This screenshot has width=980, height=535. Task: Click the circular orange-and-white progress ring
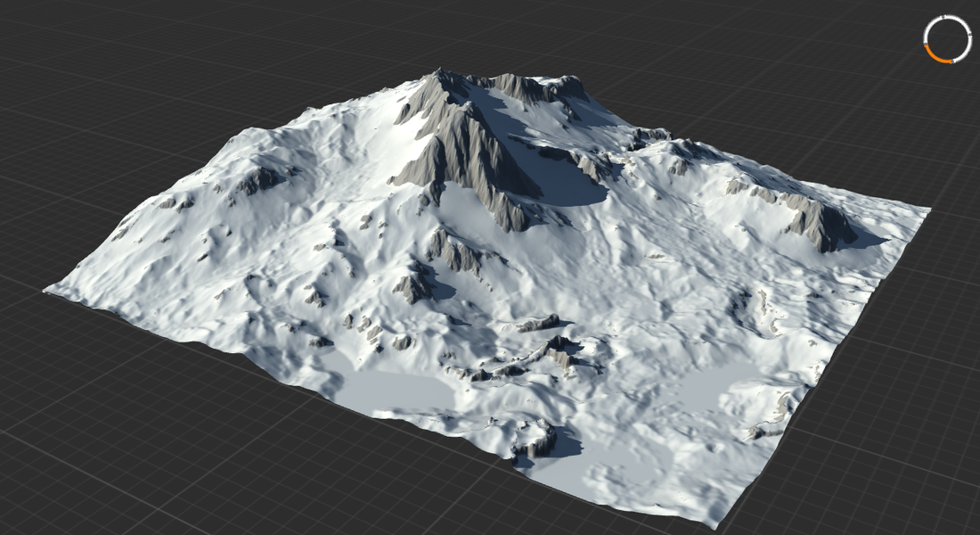[948, 39]
